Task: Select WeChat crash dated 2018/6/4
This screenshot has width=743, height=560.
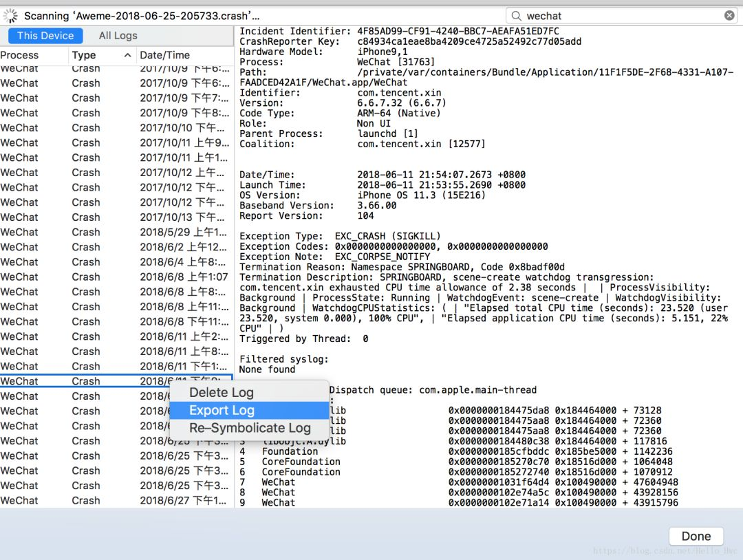Action: (116, 262)
